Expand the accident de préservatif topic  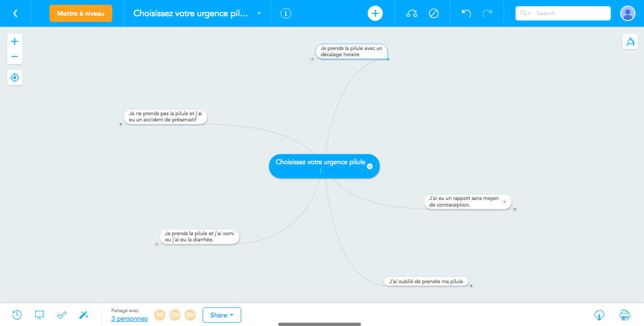point(121,124)
